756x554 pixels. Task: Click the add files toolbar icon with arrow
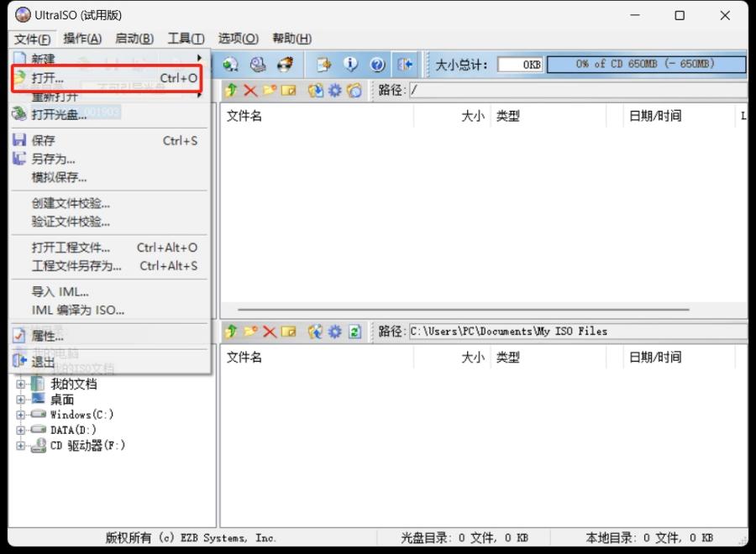click(323, 64)
